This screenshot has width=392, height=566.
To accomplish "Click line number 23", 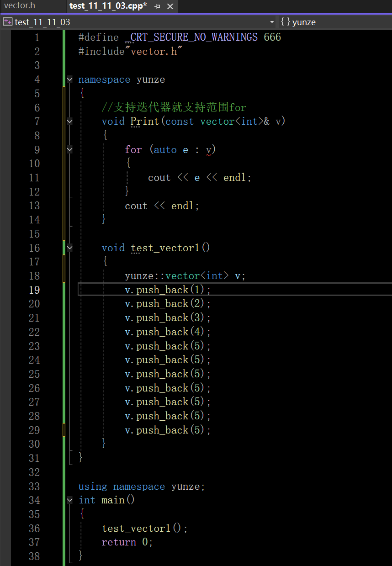I will coord(34,346).
